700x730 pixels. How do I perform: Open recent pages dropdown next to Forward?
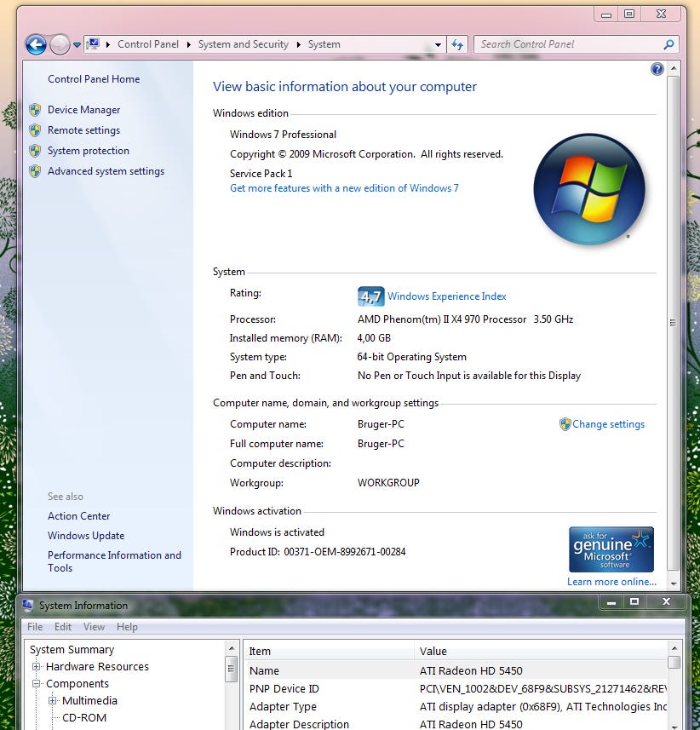(77, 45)
